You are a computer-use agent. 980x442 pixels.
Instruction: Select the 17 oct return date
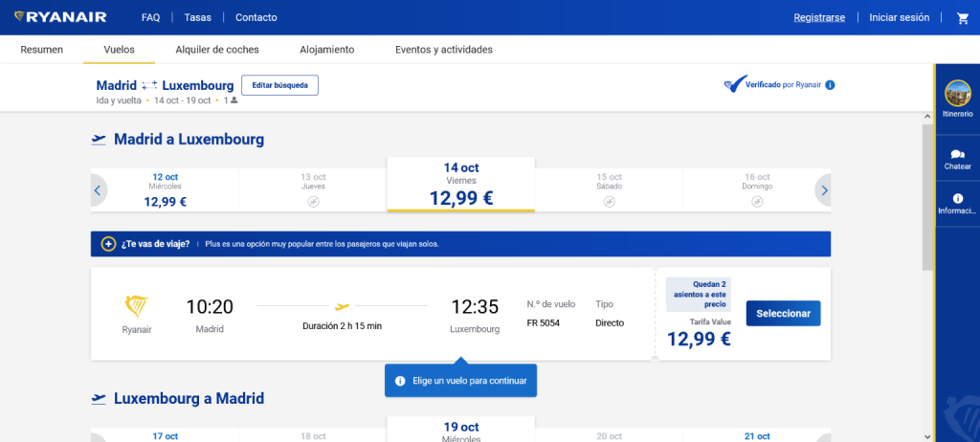click(165, 435)
